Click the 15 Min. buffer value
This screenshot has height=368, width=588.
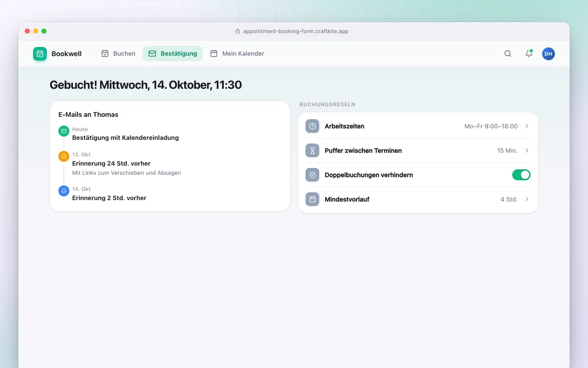[x=507, y=150]
